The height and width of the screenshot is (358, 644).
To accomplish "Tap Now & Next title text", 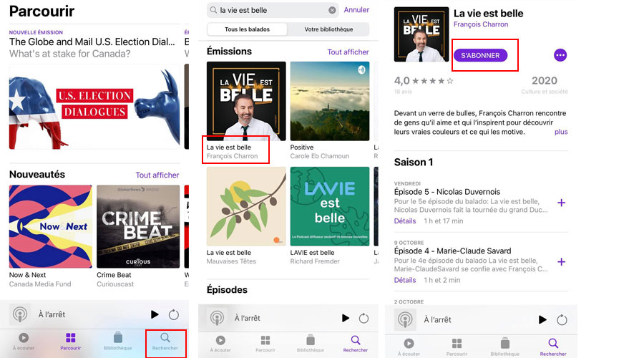I will 27,275.
